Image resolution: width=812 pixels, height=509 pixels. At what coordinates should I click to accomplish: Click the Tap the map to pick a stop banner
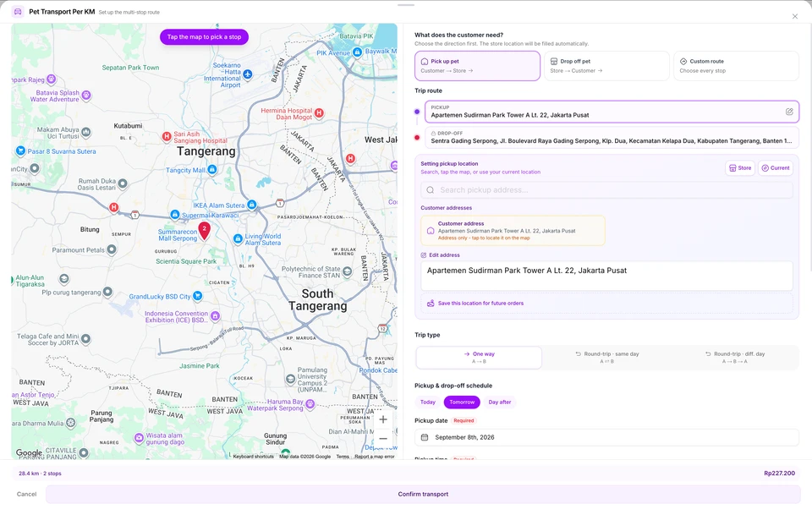204,36
